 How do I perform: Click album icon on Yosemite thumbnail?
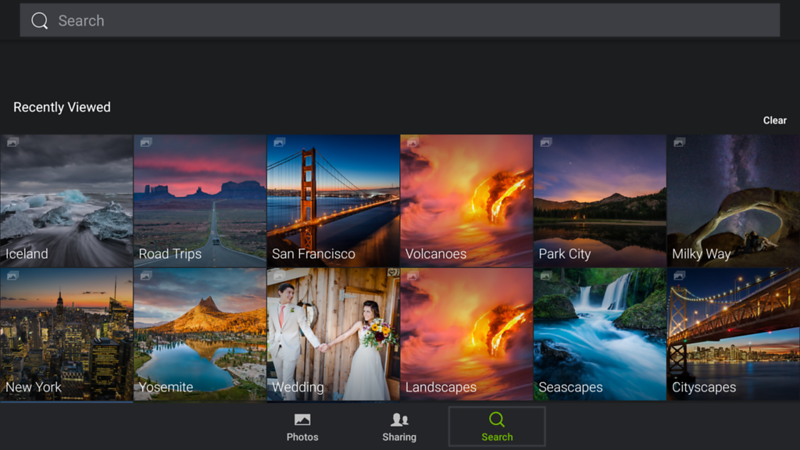pyautogui.click(x=146, y=276)
